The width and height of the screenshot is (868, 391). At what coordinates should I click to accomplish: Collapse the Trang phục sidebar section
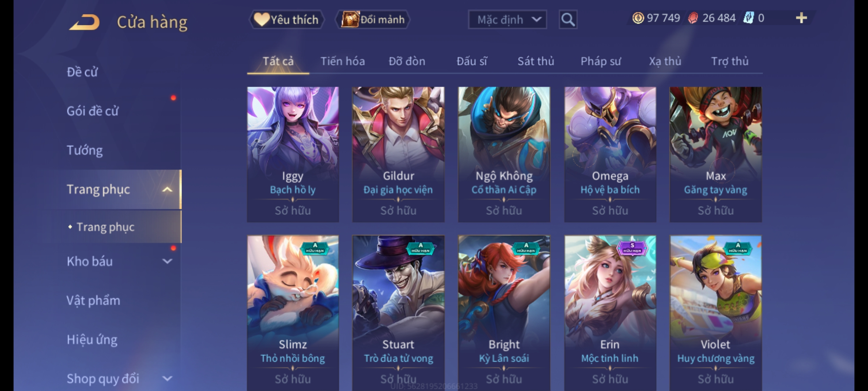[x=167, y=189]
